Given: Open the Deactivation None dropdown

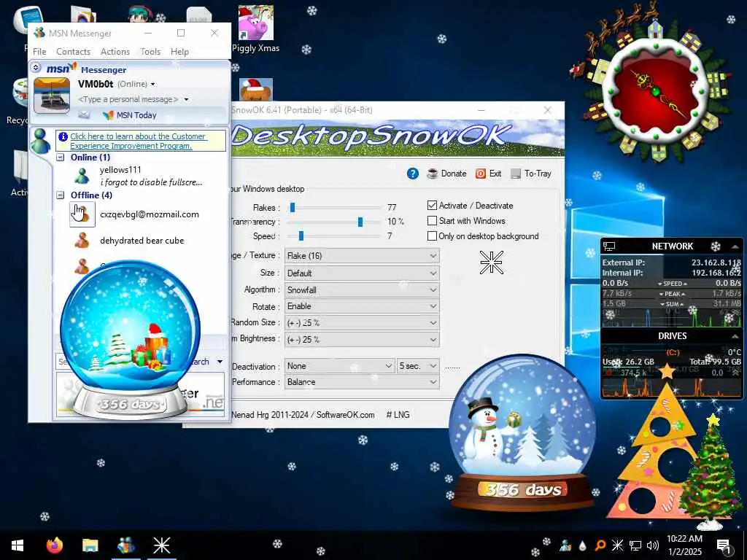Looking at the screenshot, I should tap(340, 366).
